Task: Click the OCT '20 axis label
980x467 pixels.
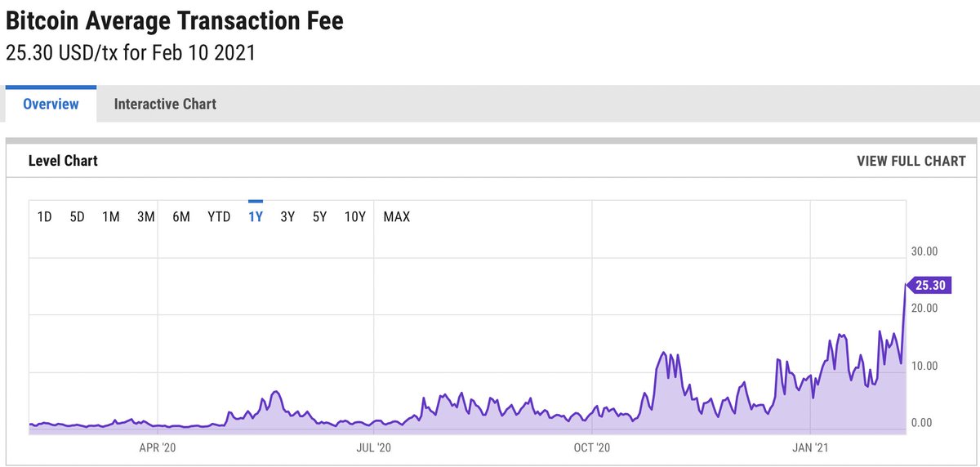Action: tap(592, 447)
